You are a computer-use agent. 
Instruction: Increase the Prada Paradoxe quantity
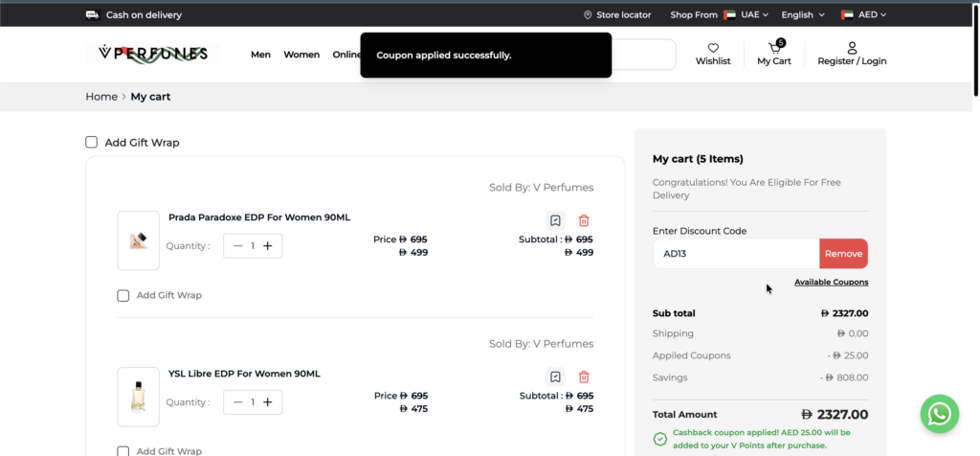[x=268, y=246]
